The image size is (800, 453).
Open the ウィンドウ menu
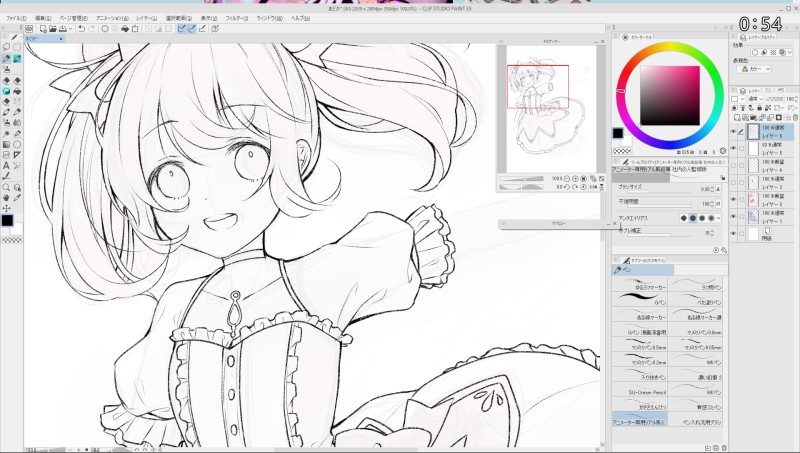(269, 18)
